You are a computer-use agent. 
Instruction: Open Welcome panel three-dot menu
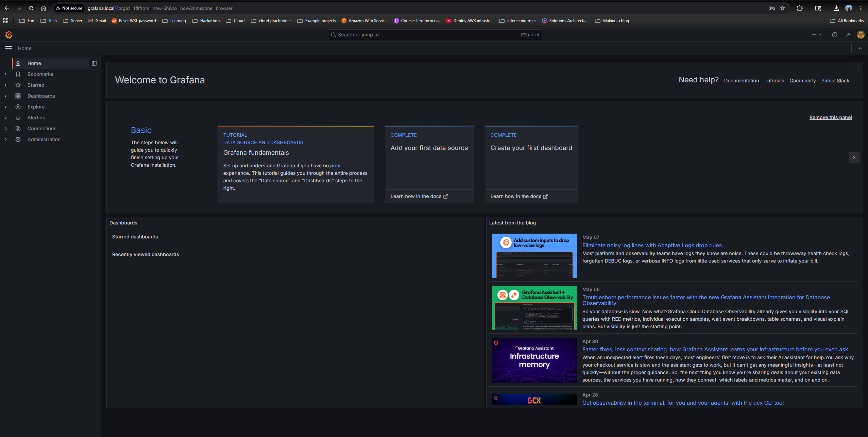click(x=858, y=68)
